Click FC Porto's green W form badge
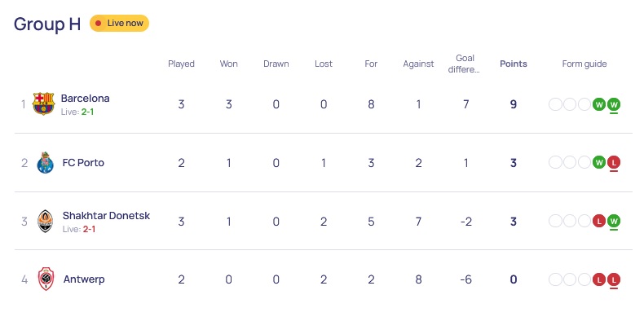The width and height of the screenshot is (644, 321). tap(599, 163)
